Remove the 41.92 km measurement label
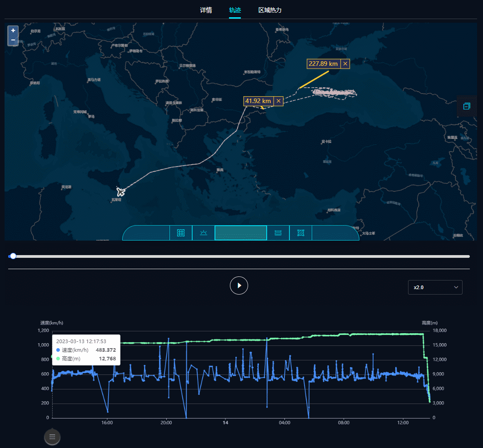This screenshot has width=483, height=448. [x=279, y=101]
